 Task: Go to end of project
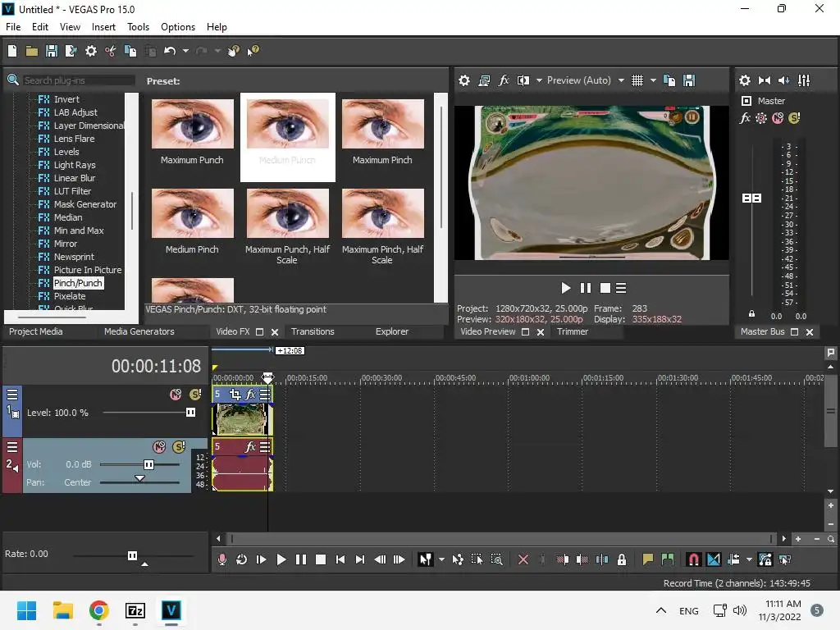(x=360, y=559)
